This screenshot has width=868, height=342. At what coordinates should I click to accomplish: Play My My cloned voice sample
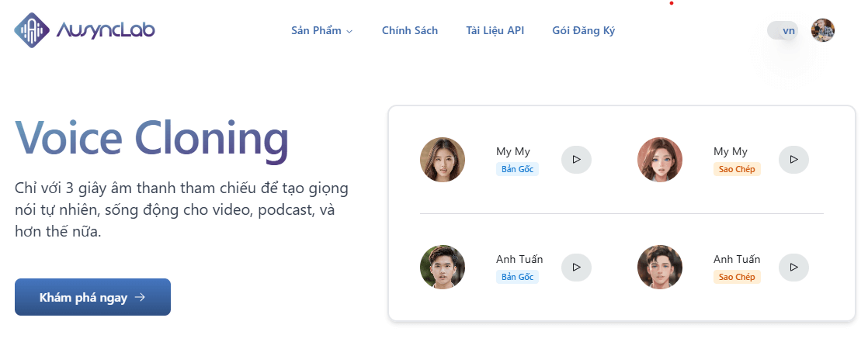pyautogui.click(x=793, y=159)
